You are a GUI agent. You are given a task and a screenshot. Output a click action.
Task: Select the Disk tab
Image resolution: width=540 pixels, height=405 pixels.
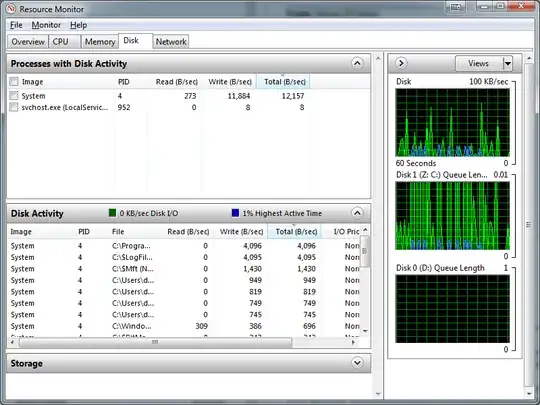135,41
